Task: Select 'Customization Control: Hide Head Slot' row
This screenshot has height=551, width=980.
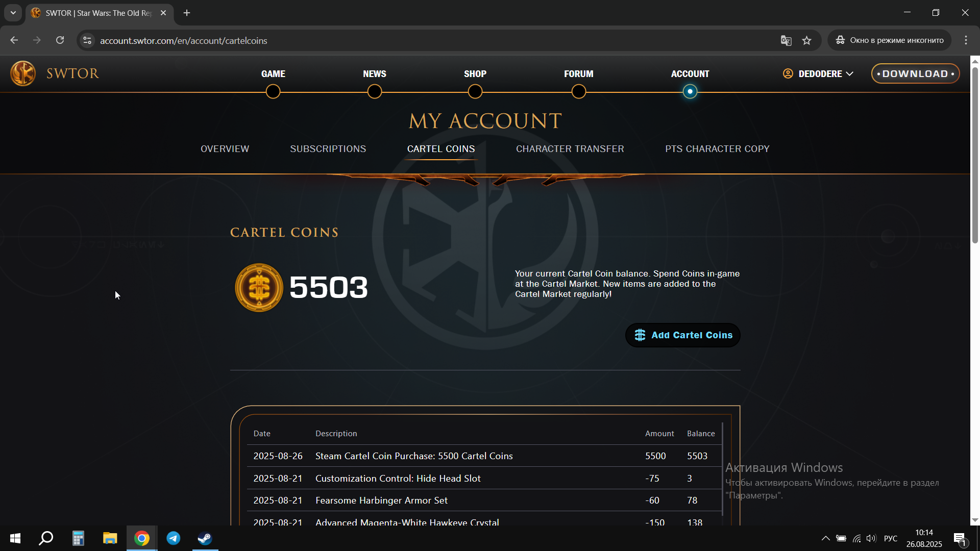Action: (483, 479)
